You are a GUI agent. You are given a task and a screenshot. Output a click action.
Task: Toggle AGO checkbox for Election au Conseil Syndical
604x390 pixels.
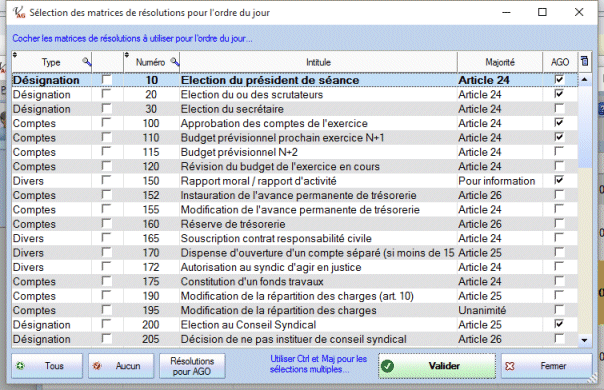click(559, 324)
